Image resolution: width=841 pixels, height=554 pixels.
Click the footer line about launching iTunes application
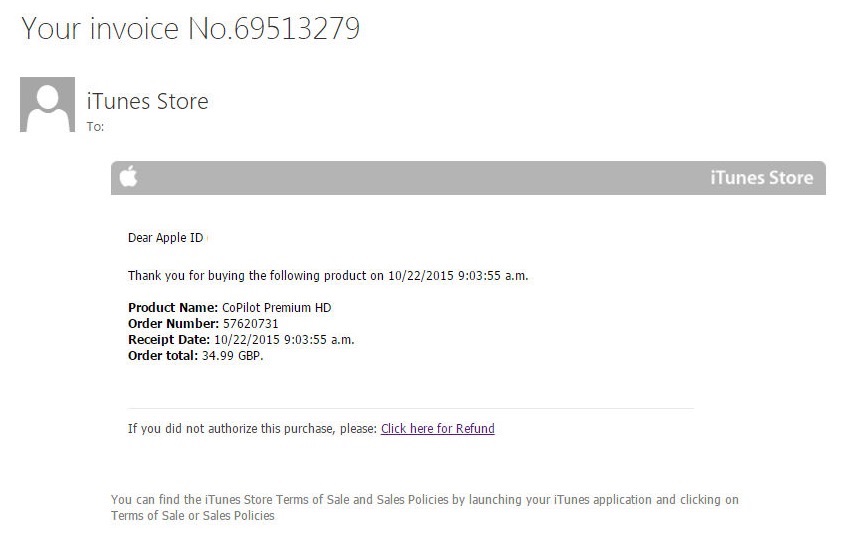click(x=424, y=500)
